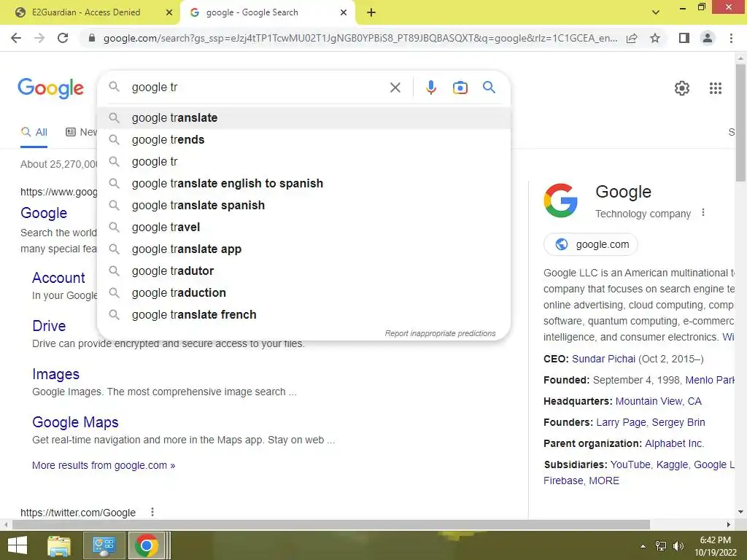The width and height of the screenshot is (747, 560).
Task: Click Report inappropriate predictions
Action: (x=440, y=333)
